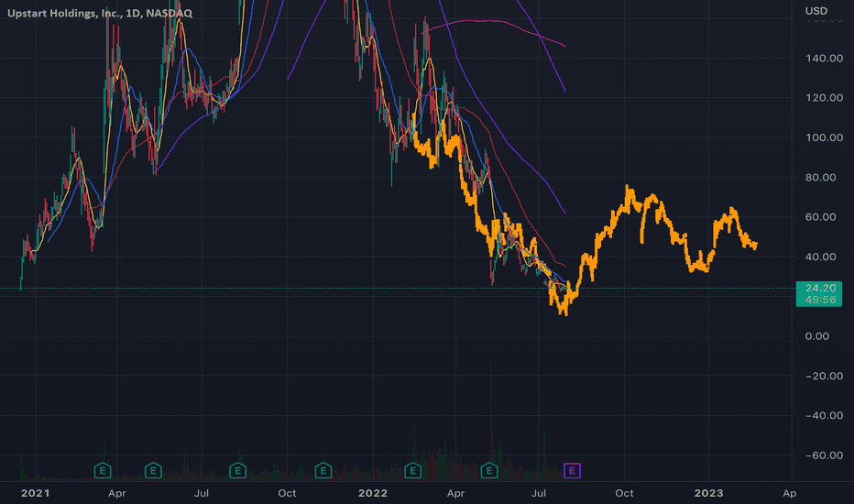Click the Oct label preceding 2022
This screenshot has width=854, height=504.
[x=287, y=493]
